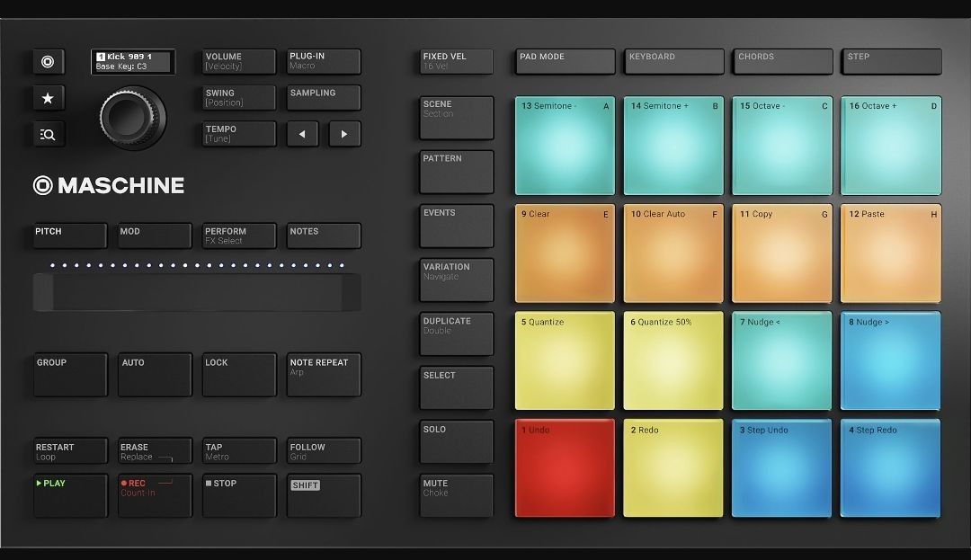The image size is (971, 560).
Task: Hit pad 6 Quantize 50%
Action: click(x=673, y=360)
